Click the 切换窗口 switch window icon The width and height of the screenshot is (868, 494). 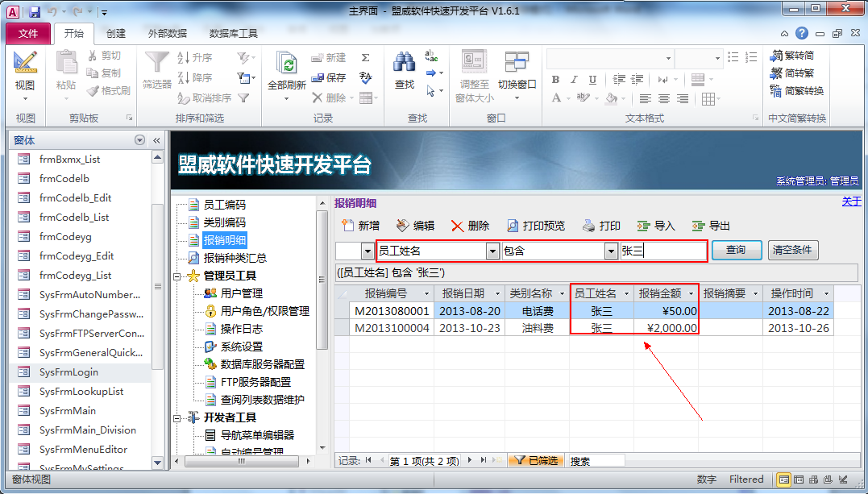pos(517,62)
